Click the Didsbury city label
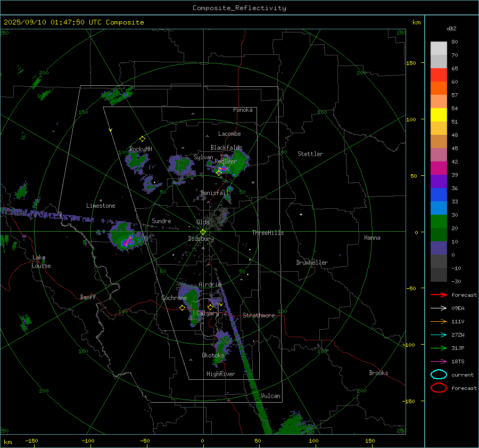The width and height of the screenshot is (479, 448). point(201,239)
